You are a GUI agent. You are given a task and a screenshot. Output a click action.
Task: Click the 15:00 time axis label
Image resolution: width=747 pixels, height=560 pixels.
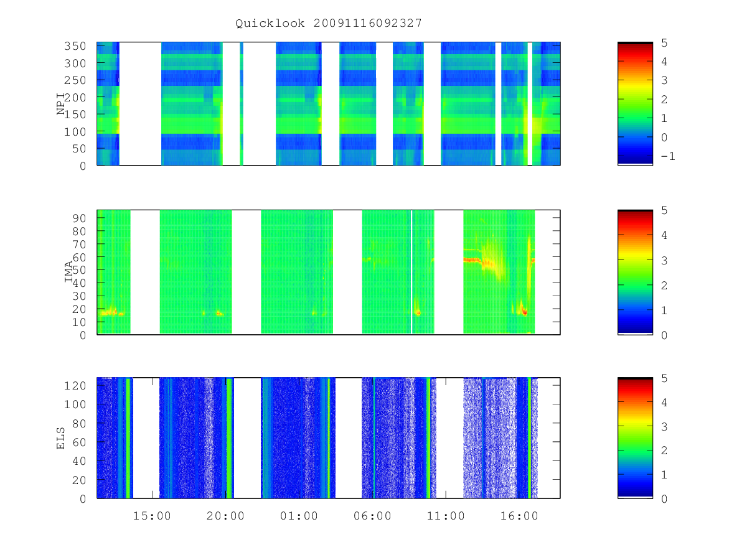pyautogui.click(x=153, y=516)
